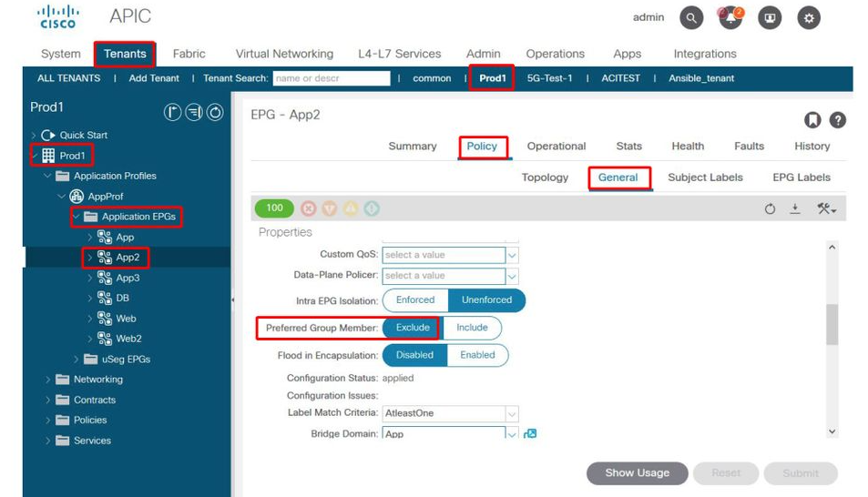The width and height of the screenshot is (868, 497).
Task: Expand the Networking folder
Action: pos(47,380)
